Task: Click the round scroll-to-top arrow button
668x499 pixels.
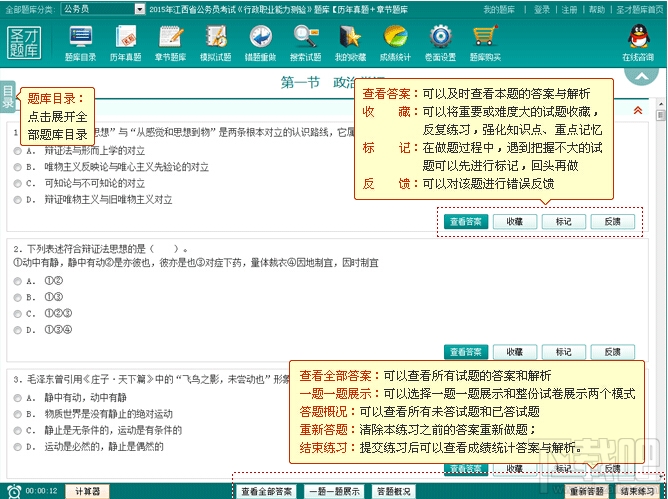Action: click(x=642, y=77)
